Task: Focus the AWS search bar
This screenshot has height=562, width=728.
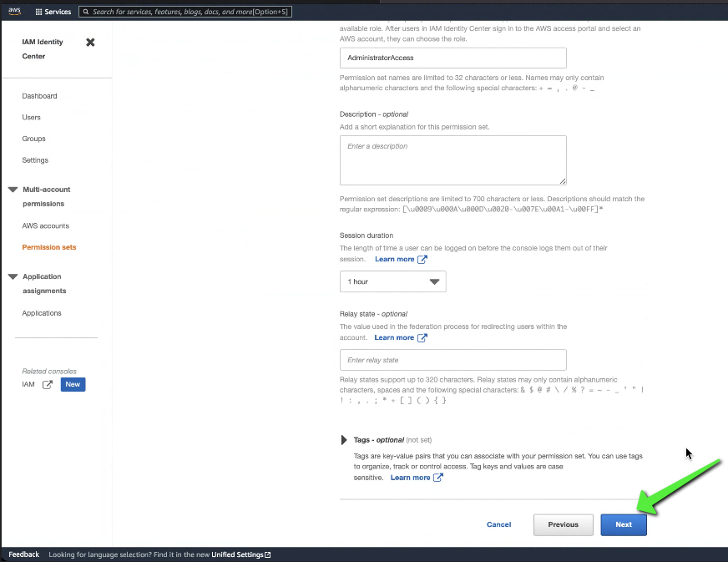Action: (185, 12)
